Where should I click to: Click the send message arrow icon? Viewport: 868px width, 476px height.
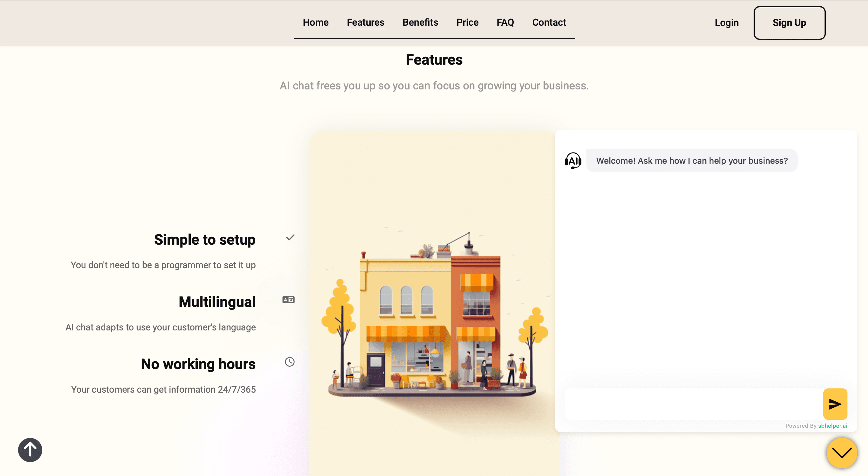834,404
